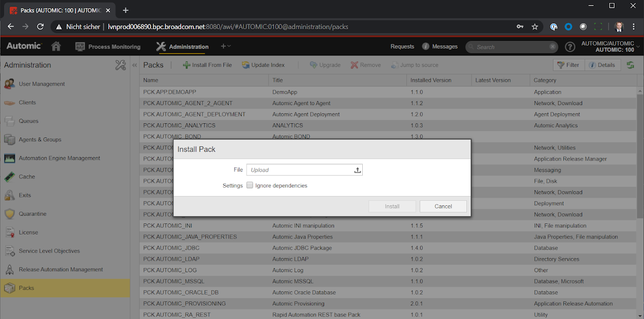Sort by Latest Version column header
This screenshot has height=319, width=644.
[501, 80]
